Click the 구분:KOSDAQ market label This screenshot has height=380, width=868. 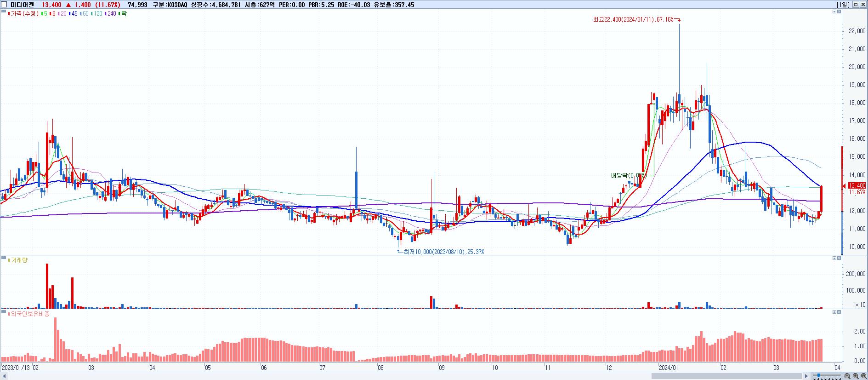point(170,4)
